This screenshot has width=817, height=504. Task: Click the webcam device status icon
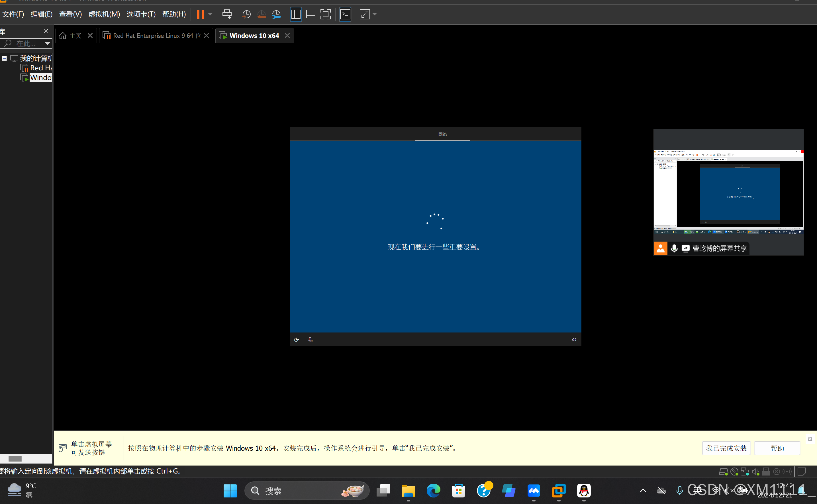click(776, 472)
